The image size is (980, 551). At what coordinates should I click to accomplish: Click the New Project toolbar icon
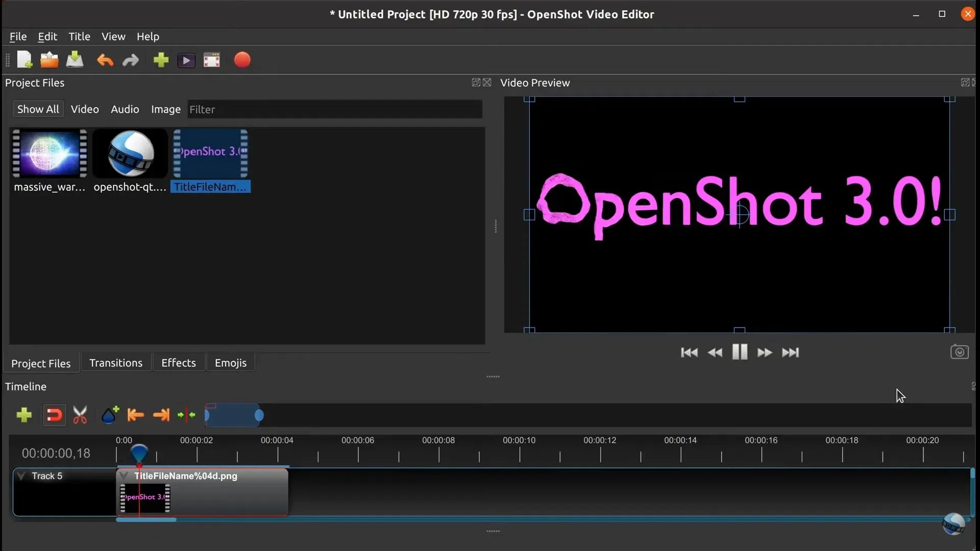tap(24, 60)
